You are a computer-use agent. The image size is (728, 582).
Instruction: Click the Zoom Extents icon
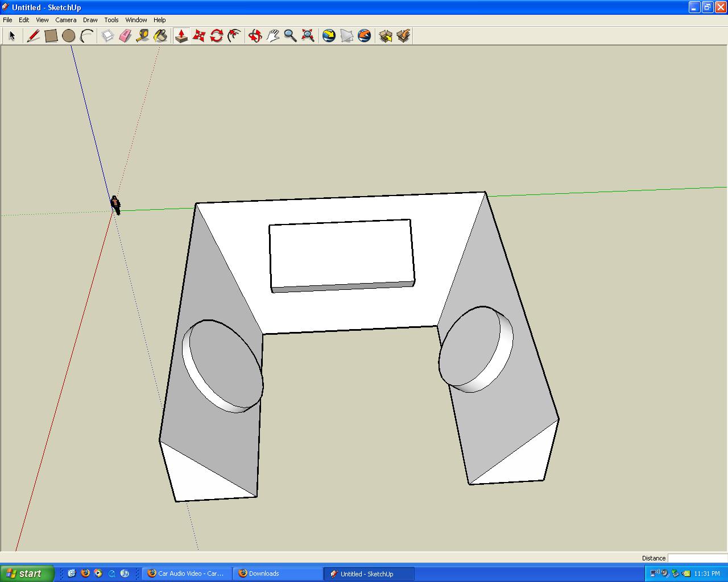tap(308, 36)
